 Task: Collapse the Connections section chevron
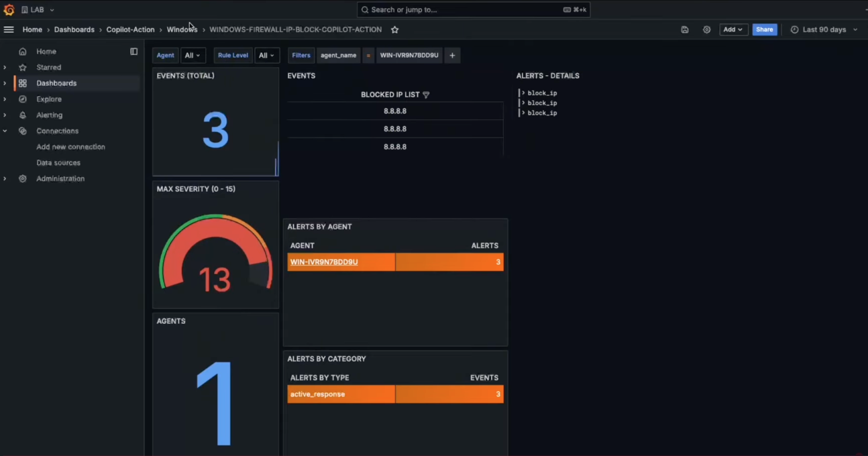(x=5, y=131)
